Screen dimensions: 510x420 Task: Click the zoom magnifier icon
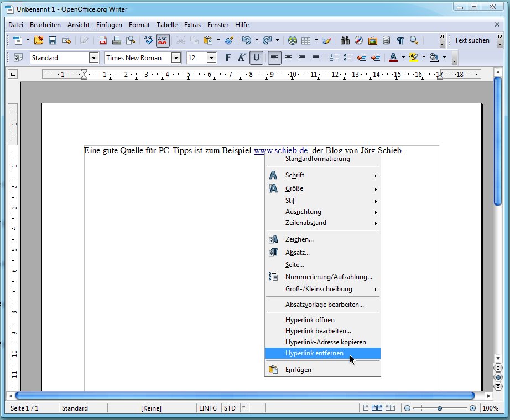(414, 40)
